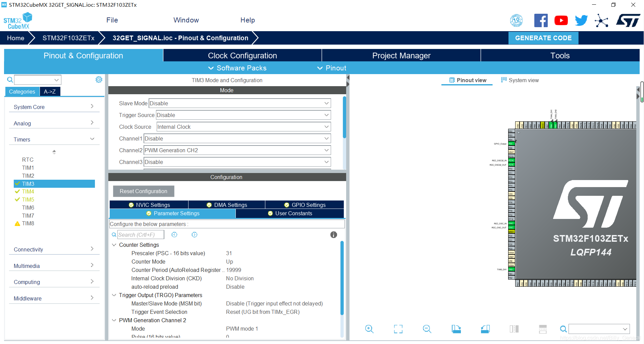Toggle horizontal split view icon

(543, 329)
